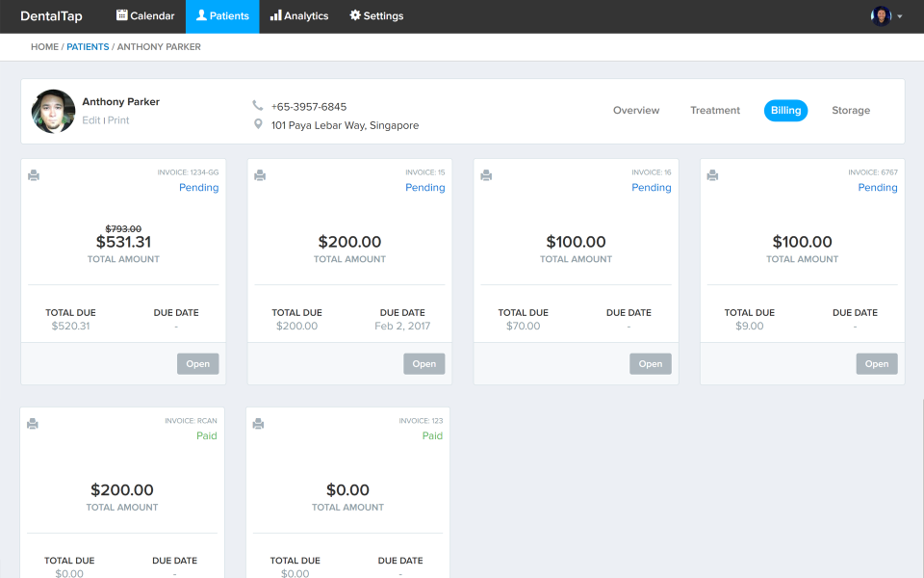Click the struck-through $793.00 amount
Screen dimensions: 924x578
tap(123, 229)
